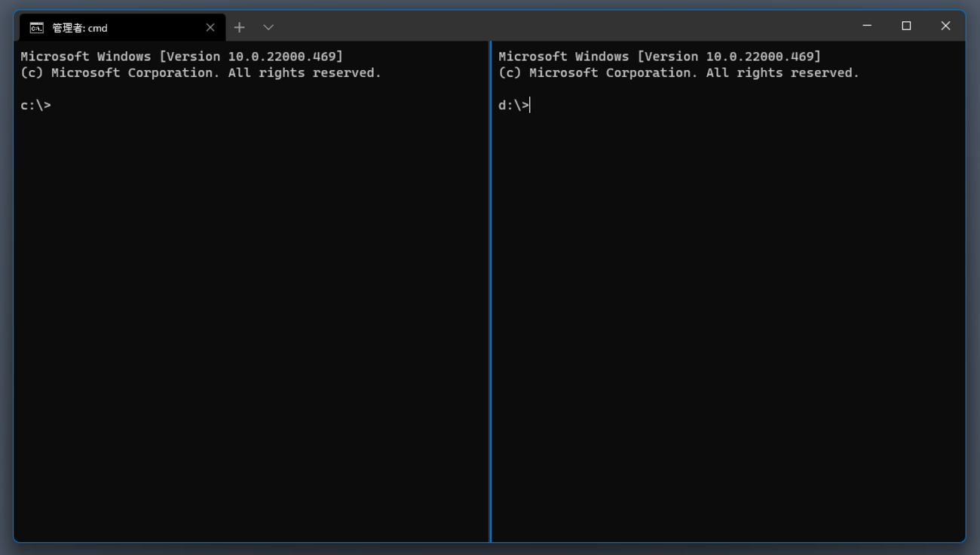Expand the new tab profile dropdown
Image resolution: width=980 pixels, height=555 pixels.
(268, 28)
